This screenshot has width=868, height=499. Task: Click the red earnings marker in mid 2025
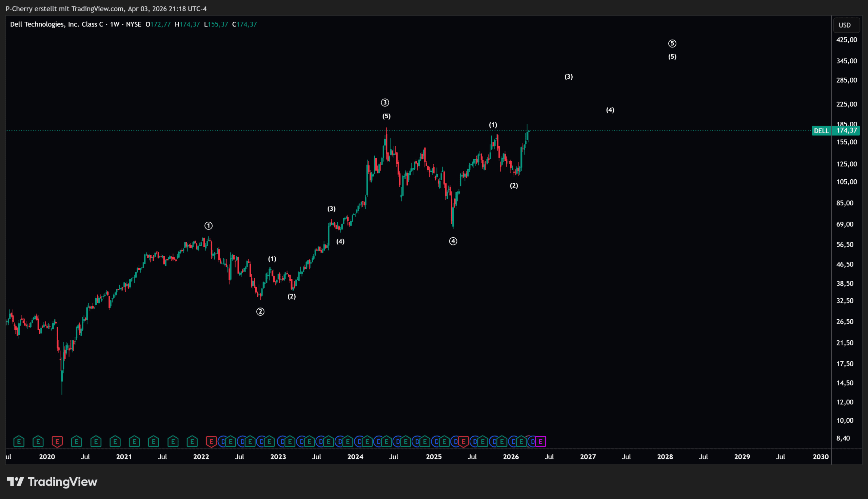pyautogui.click(x=463, y=441)
